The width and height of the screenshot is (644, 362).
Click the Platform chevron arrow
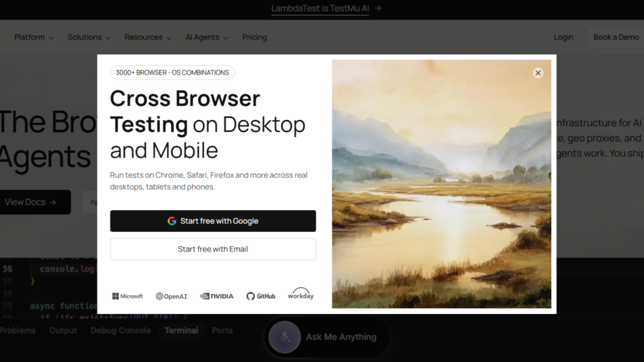pos(51,38)
